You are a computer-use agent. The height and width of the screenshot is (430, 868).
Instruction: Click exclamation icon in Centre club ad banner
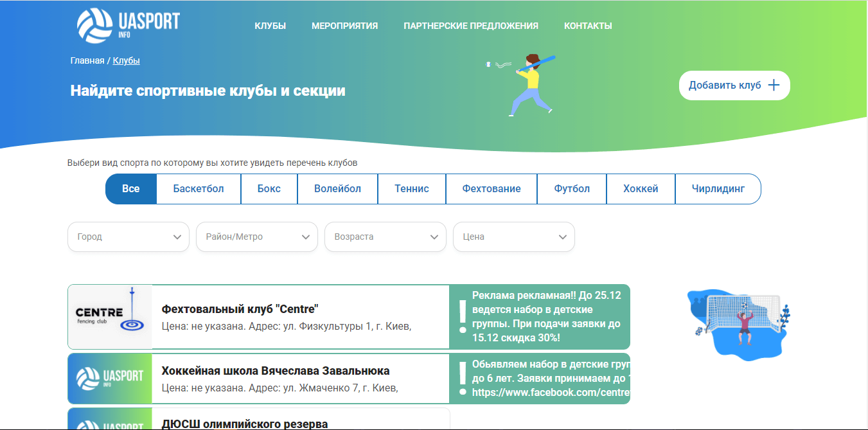pos(462,317)
